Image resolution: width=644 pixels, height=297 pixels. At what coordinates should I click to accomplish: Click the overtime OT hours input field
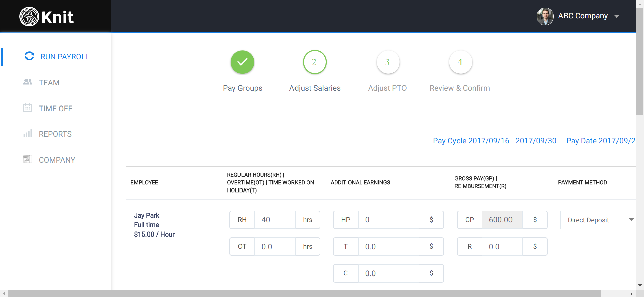(275, 247)
